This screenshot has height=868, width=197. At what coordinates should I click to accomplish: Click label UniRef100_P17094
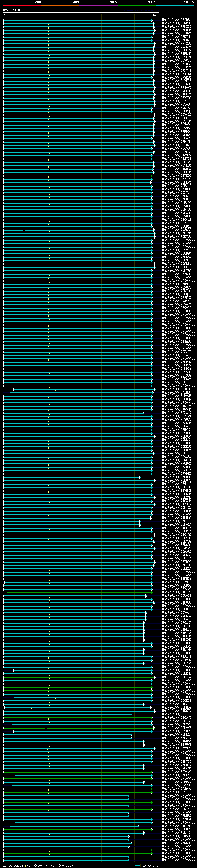pyautogui.click(x=177, y=125)
